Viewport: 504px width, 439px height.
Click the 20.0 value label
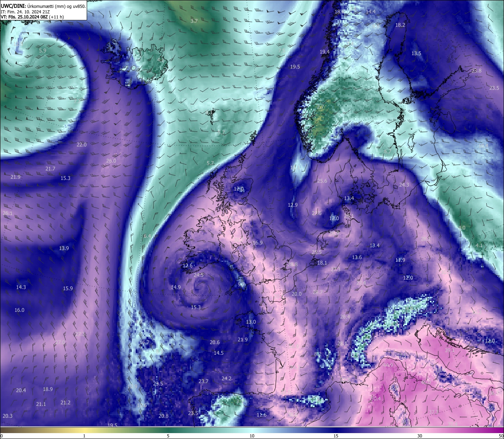click(x=296, y=294)
